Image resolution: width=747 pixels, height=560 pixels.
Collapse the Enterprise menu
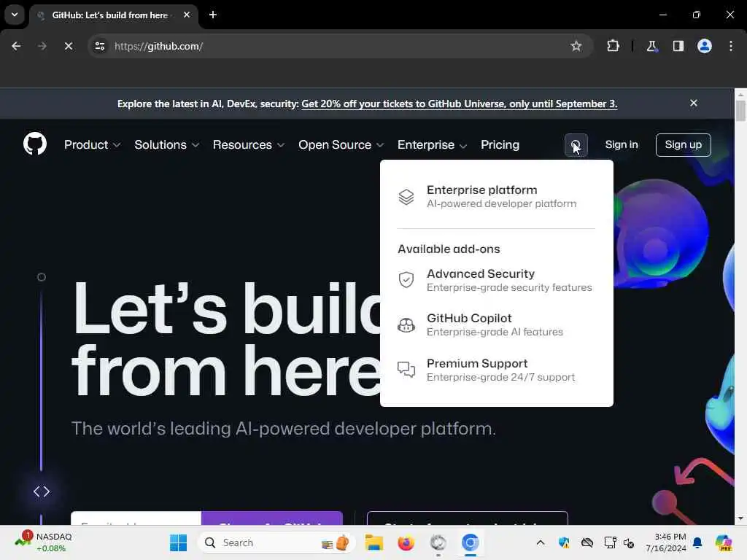(x=432, y=145)
